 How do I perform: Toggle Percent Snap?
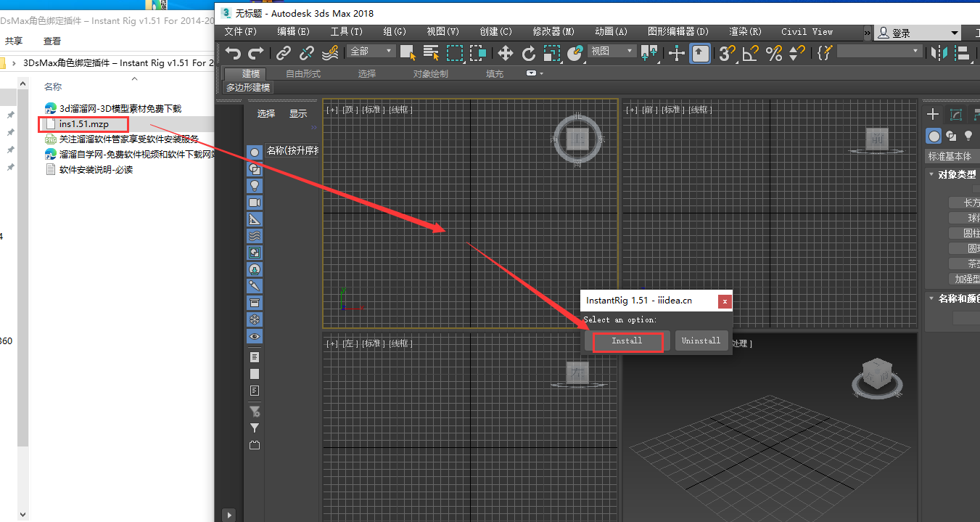coord(774,53)
